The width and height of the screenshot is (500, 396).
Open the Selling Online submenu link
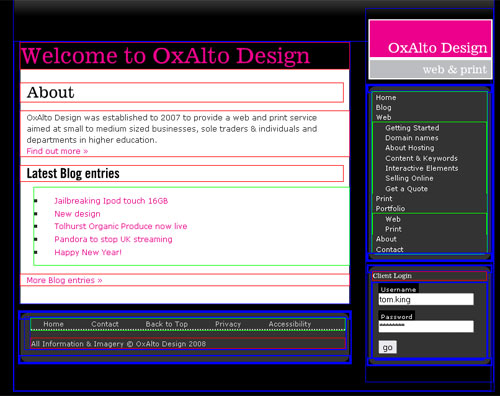[x=409, y=178]
